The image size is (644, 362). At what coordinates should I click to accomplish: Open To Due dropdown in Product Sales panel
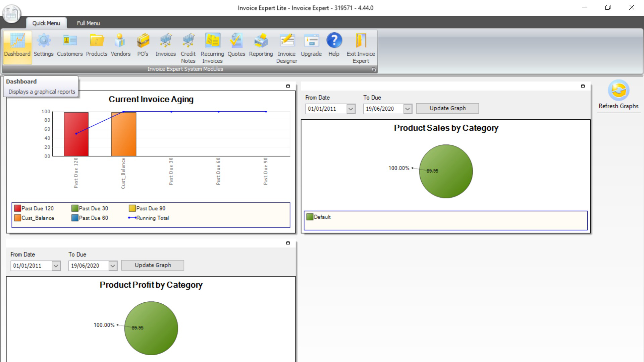point(408,109)
